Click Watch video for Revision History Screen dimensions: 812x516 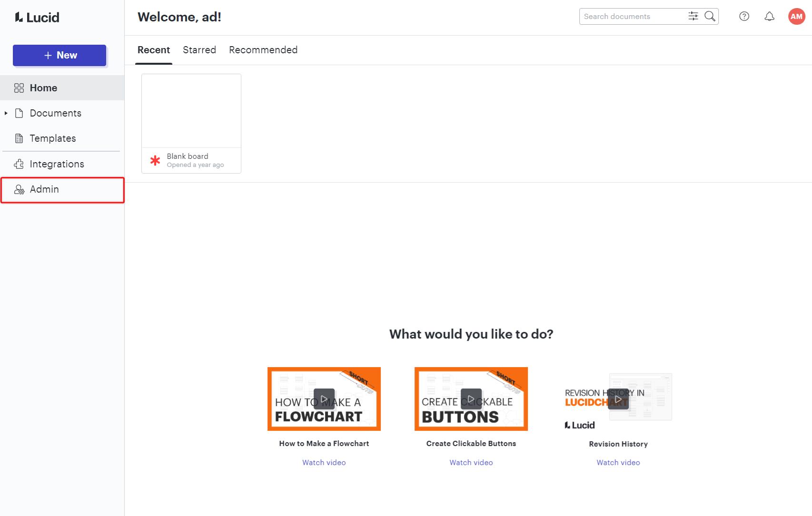tap(618, 462)
